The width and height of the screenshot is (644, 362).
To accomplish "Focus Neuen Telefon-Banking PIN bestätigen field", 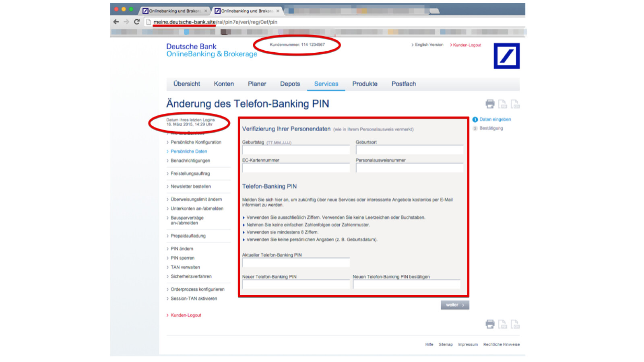I will (407, 284).
